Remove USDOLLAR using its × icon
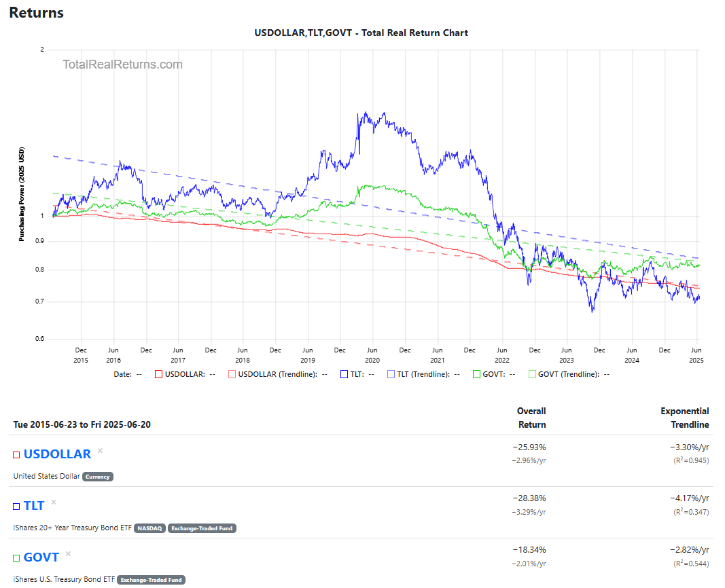This screenshot has width=725, height=588. 100,450
